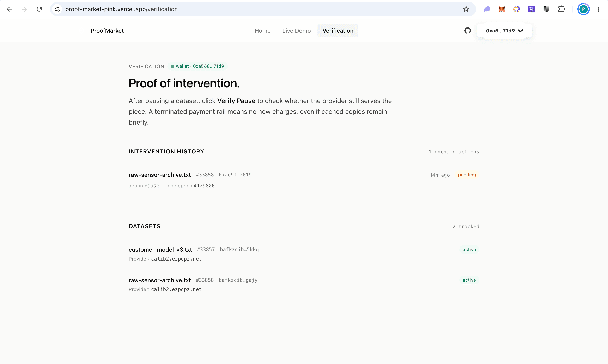
Task: Open the customer-model-v3.txt dataset row
Action: tap(304, 254)
